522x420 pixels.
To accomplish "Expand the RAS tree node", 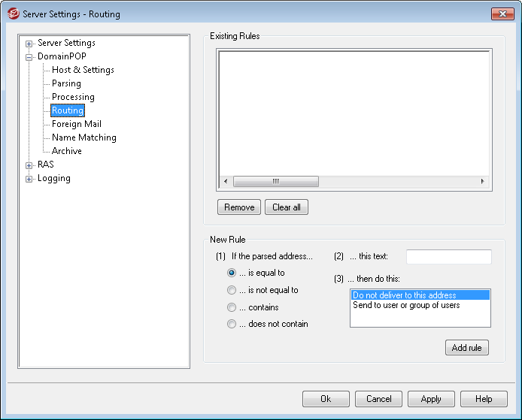I will (x=29, y=165).
